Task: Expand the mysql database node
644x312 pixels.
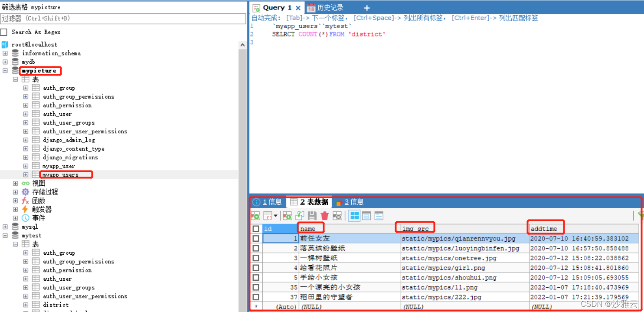Action: pos(5,227)
